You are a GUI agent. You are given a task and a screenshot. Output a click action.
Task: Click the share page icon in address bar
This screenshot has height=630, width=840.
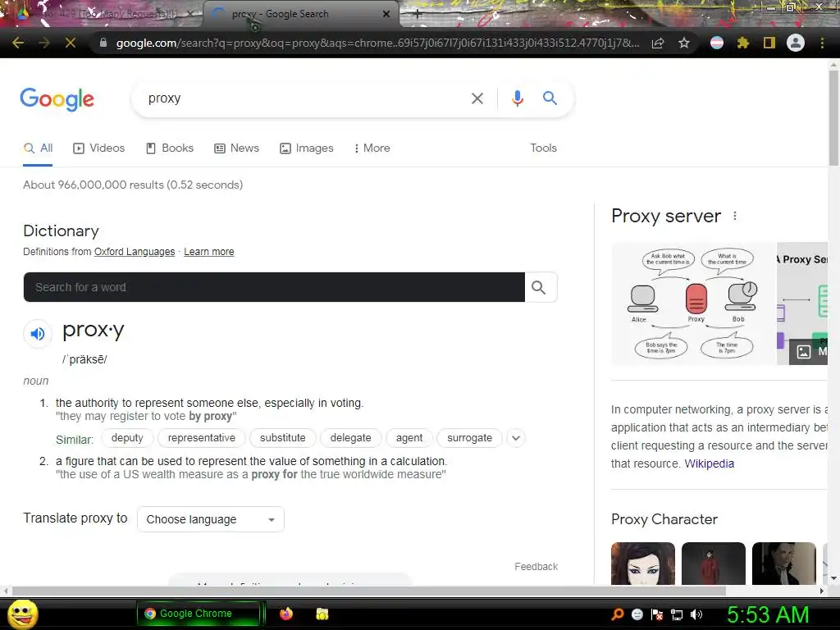tap(658, 43)
